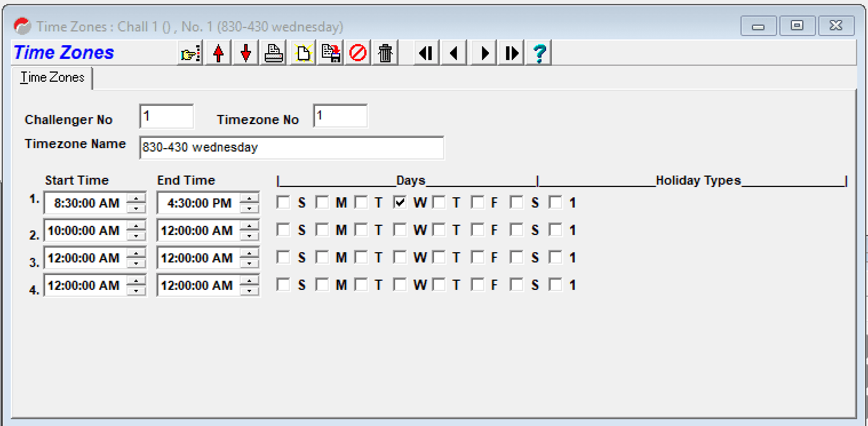Open help with the question mark icon
This screenshot has height=426, width=868.
click(539, 54)
